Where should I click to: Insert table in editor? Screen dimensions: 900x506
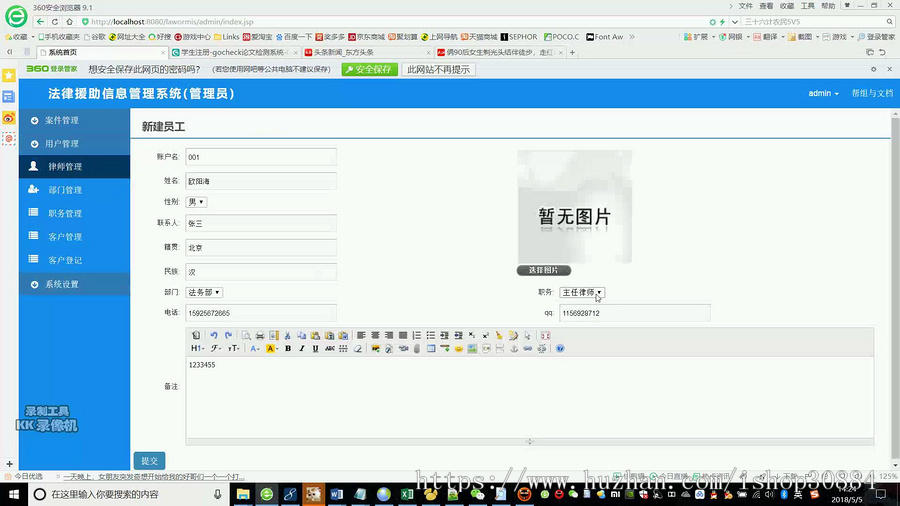(431, 348)
